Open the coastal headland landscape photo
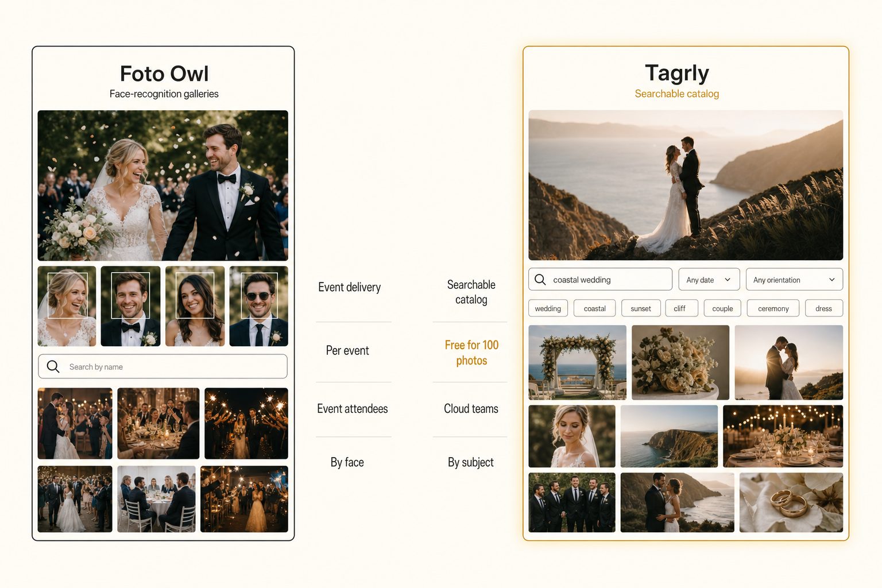 [x=669, y=436]
